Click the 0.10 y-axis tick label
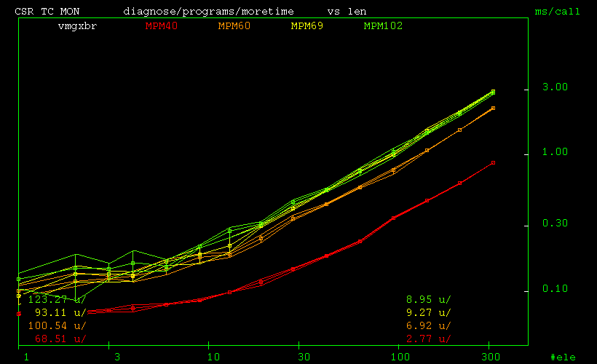This screenshot has height=364, width=597. (555, 288)
